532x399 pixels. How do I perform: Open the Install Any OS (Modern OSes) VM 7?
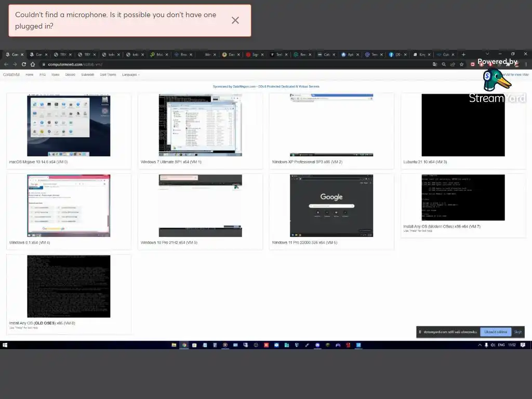pos(463,197)
